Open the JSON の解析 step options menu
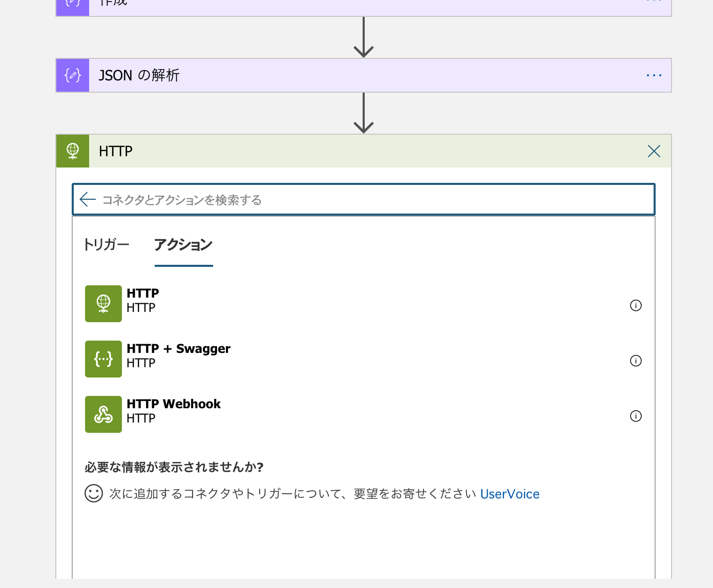This screenshot has height=588, width=713. [654, 75]
